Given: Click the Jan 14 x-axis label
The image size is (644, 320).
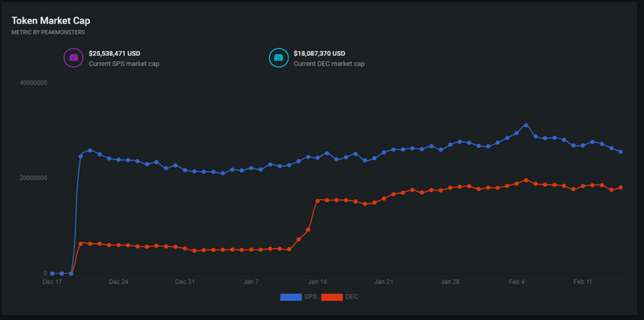Looking at the screenshot, I should (318, 281).
